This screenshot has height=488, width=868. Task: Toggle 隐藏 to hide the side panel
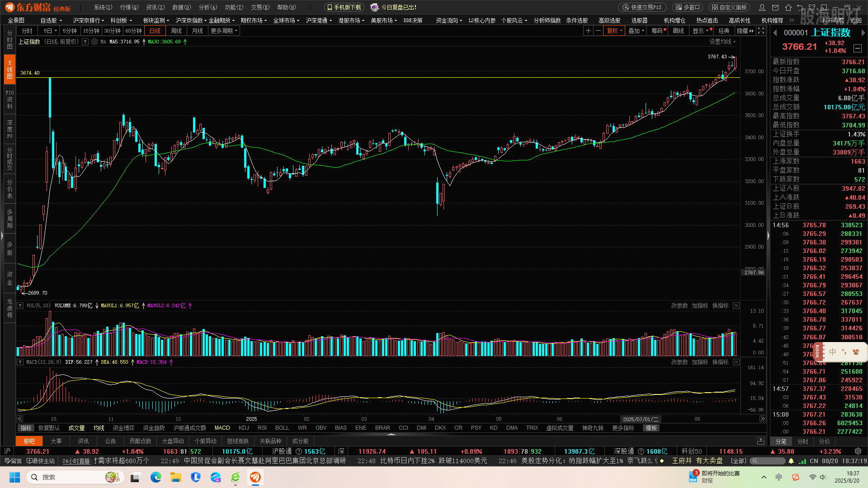(745, 31)
